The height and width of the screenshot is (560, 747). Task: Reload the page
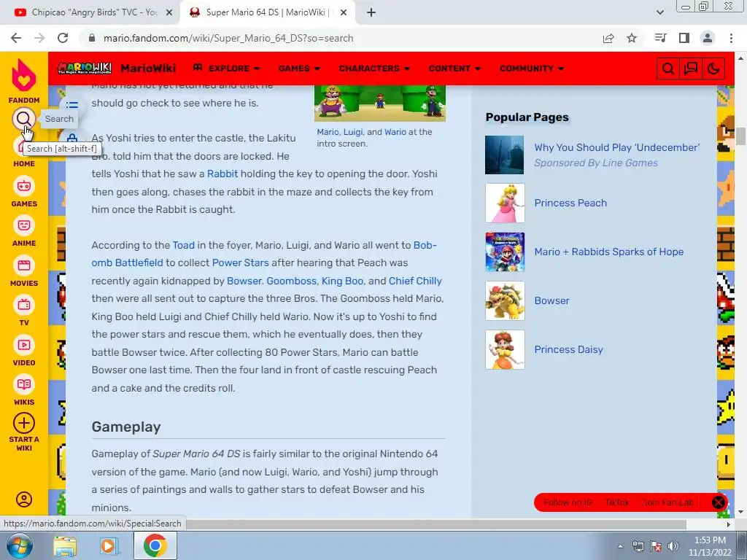(x=63, y=38)
